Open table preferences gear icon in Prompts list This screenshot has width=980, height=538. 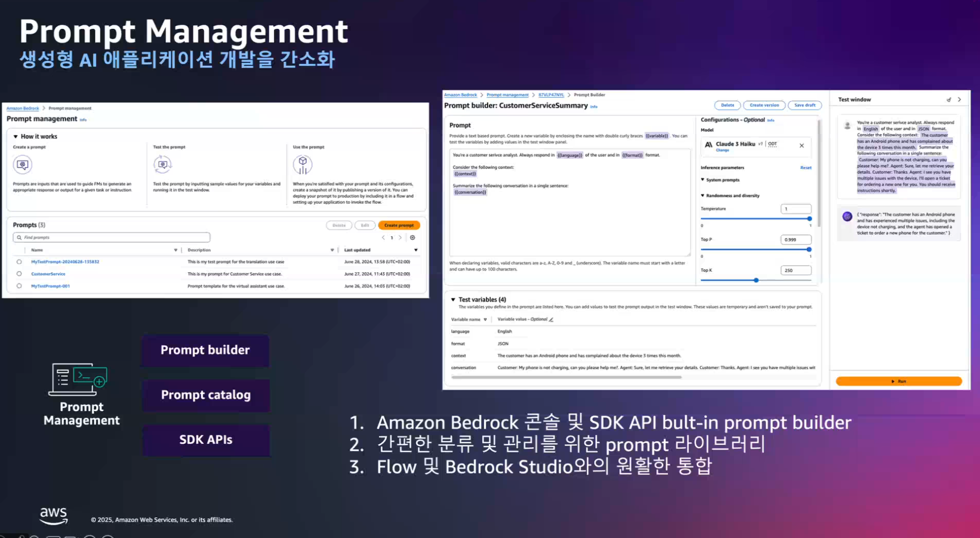click(413, 238)
